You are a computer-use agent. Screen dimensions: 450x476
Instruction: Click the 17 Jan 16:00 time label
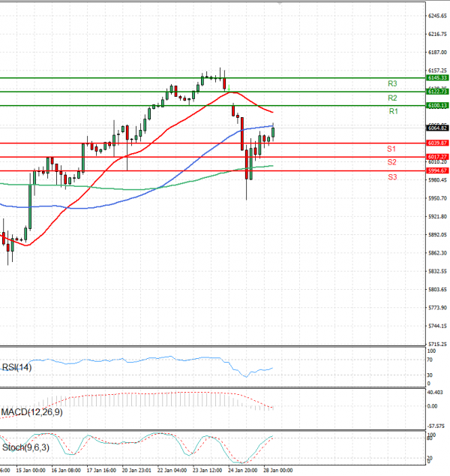[x=101, y=470]
